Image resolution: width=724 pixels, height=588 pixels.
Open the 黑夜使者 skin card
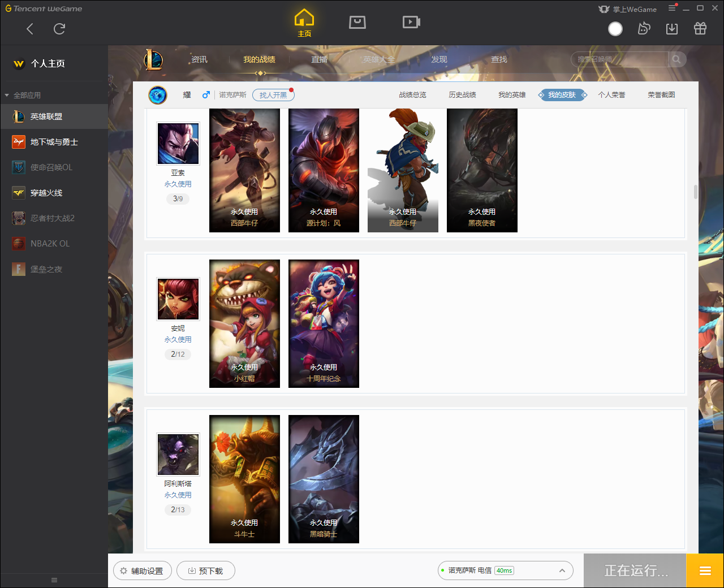(x=482, y=170)
